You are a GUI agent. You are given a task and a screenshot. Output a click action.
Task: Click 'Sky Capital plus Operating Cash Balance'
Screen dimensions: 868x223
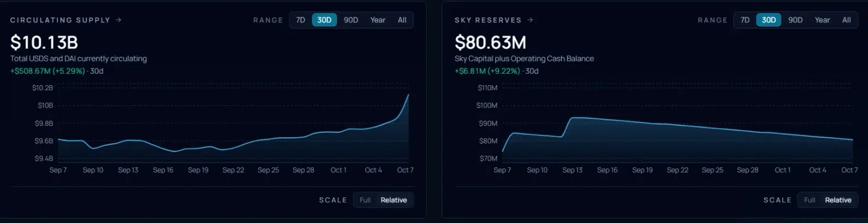(524, 59)
